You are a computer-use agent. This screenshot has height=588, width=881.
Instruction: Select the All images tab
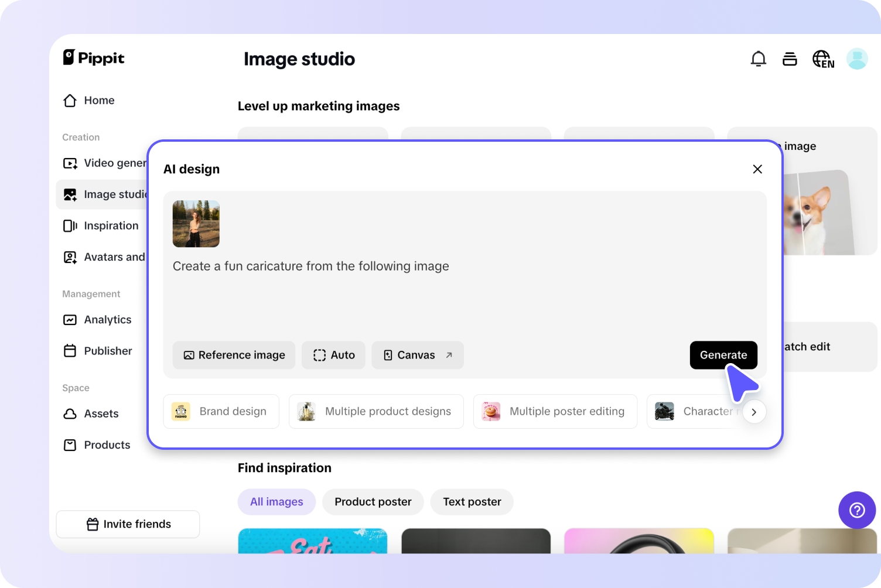[276, 502]
